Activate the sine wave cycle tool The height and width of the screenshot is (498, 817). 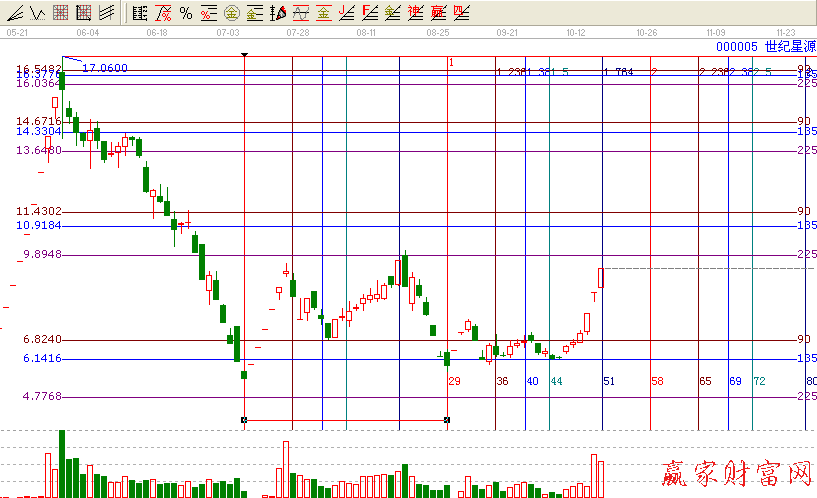pos(300,13)
